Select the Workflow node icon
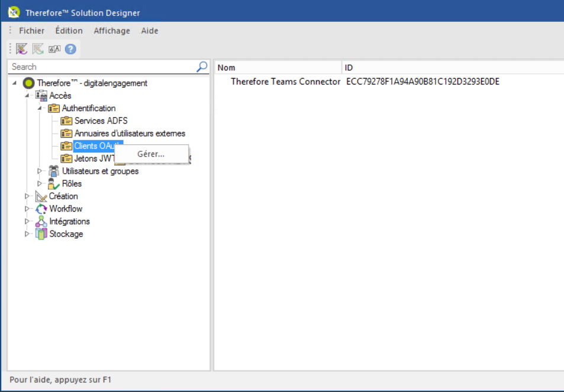Image resolution: width=564 pixels, height=392 pixels. (41, 209)
